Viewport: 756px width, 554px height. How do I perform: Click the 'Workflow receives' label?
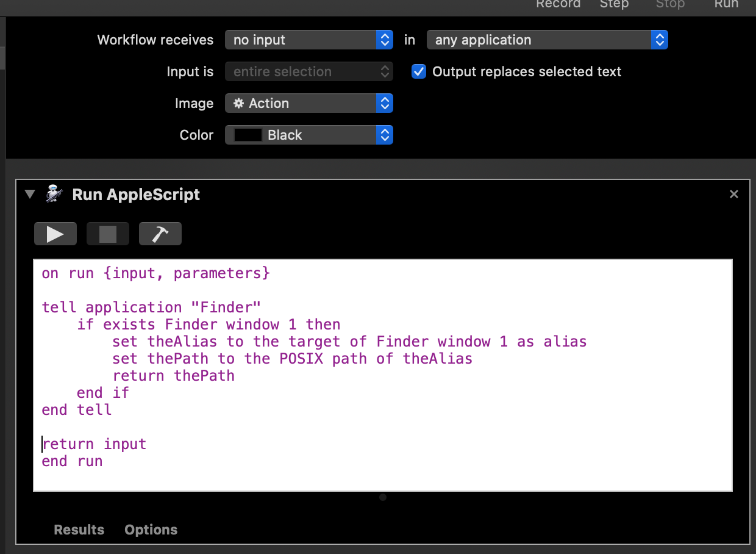coord(155,40)
